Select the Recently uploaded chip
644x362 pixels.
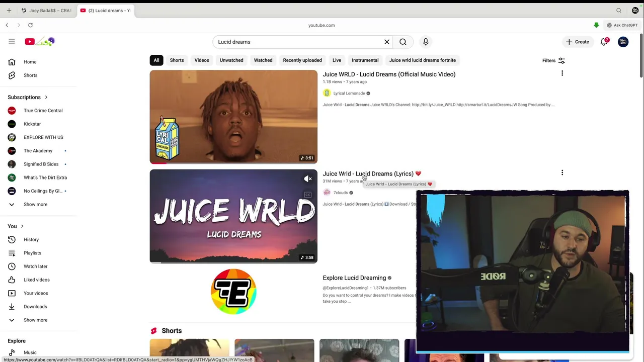point(302,60)
